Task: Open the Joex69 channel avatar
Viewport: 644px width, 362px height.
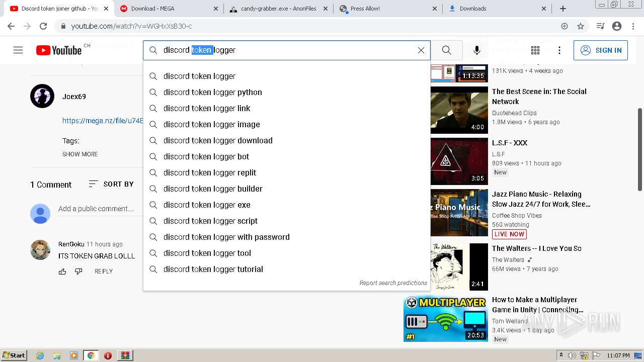Action: 42,96
